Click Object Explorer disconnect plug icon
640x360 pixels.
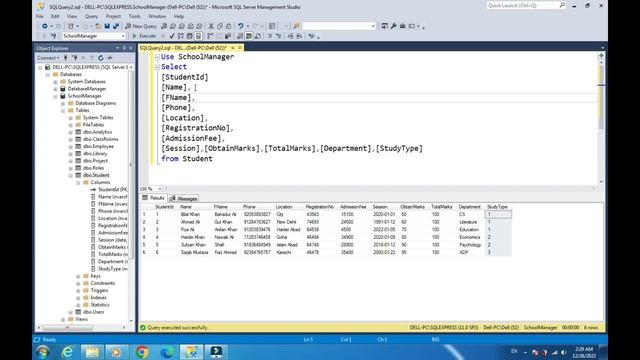point(75,58)
